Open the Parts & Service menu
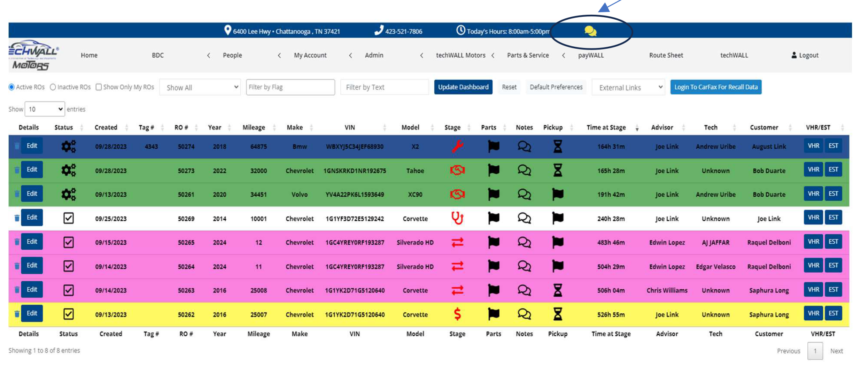 (528, 55)
